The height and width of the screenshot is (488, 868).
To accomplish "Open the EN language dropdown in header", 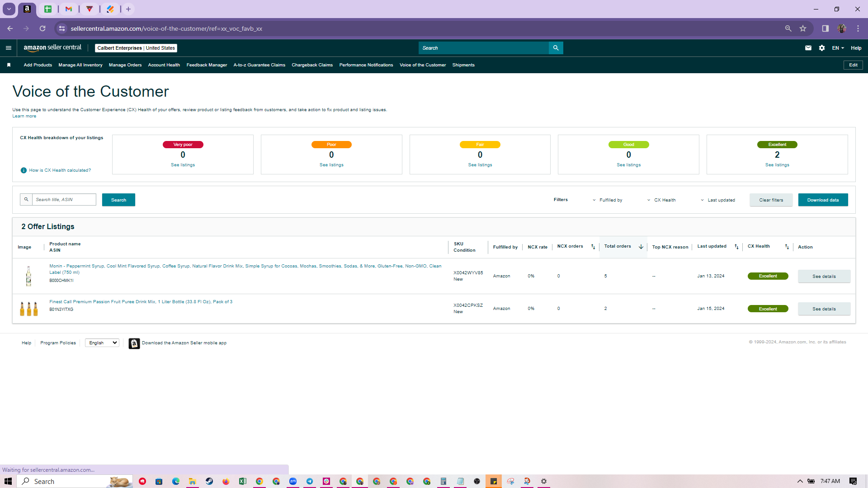I will (838, 48).
